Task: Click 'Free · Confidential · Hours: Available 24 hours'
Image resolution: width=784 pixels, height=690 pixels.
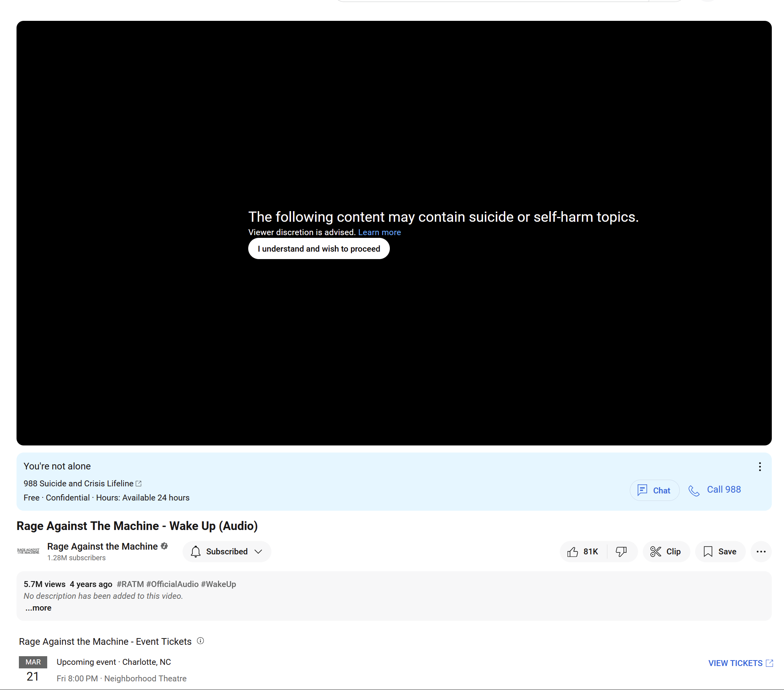Action: tap(107, 498)
